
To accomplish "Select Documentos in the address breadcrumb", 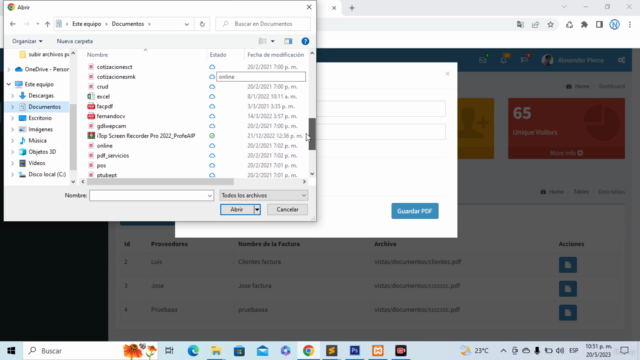I will pyautogui.click(x=128, y=24).
